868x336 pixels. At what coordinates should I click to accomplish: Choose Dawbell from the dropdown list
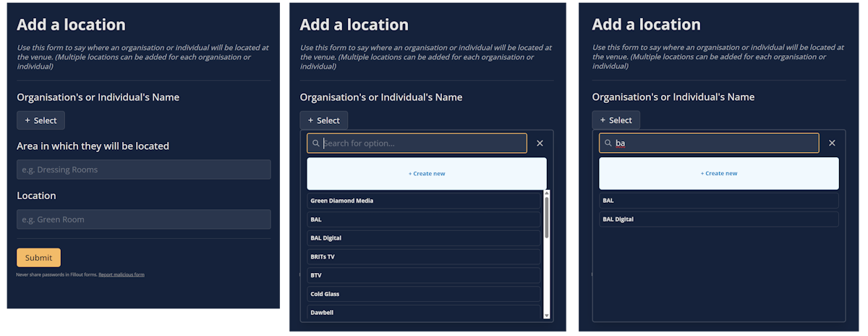click(423, 313)
